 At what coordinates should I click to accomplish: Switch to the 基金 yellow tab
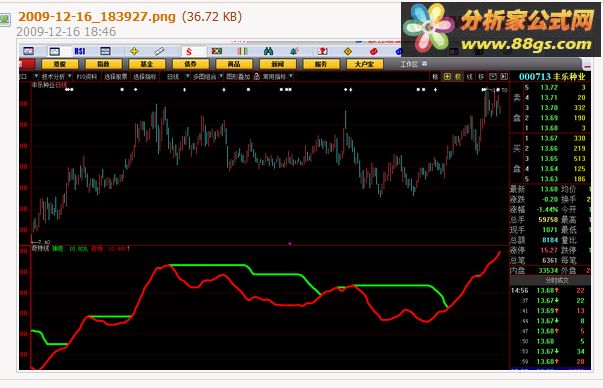[x=147, y=64]
